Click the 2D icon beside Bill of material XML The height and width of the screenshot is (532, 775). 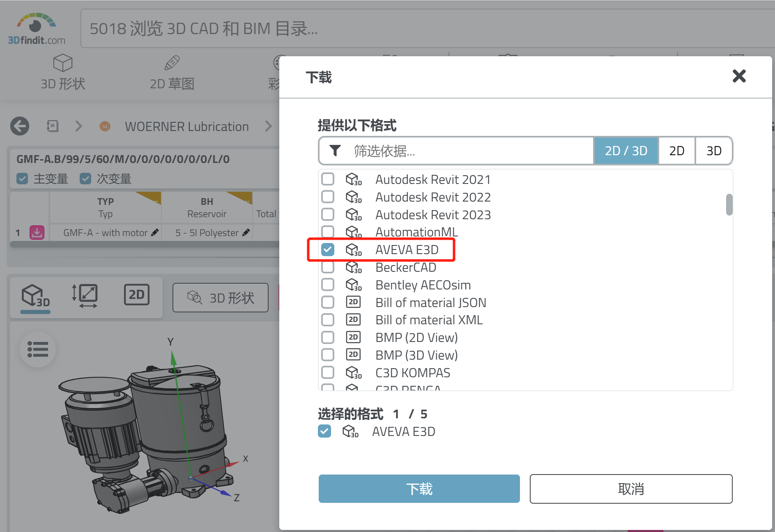[353, 319]
